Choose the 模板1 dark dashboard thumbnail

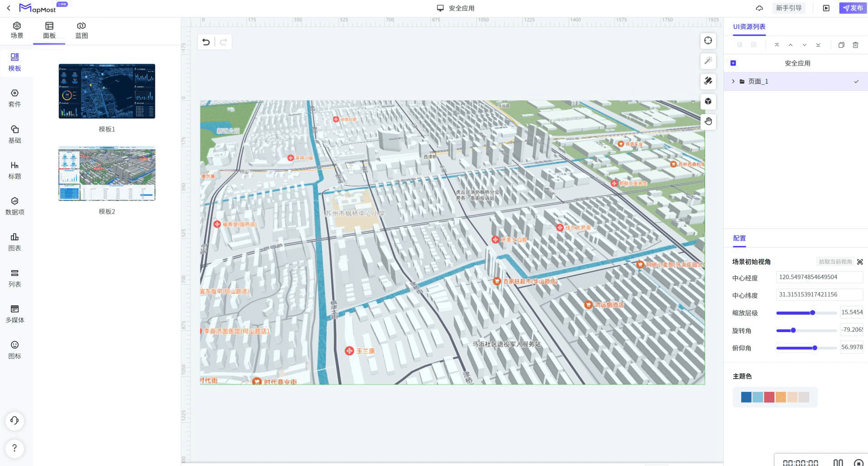107,91
